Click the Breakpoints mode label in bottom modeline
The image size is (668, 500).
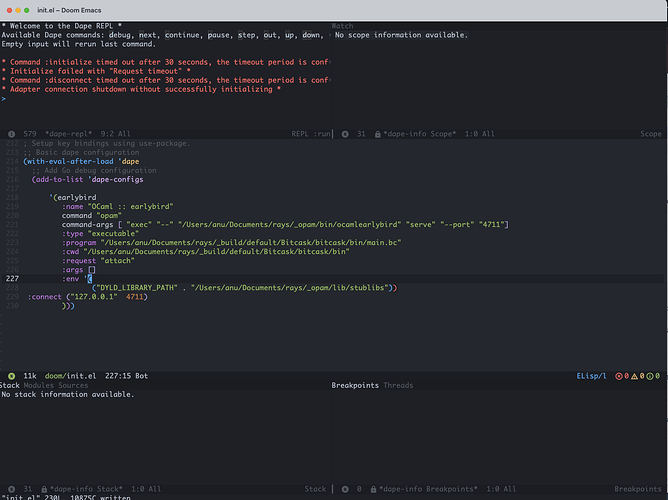coord(638,489)
